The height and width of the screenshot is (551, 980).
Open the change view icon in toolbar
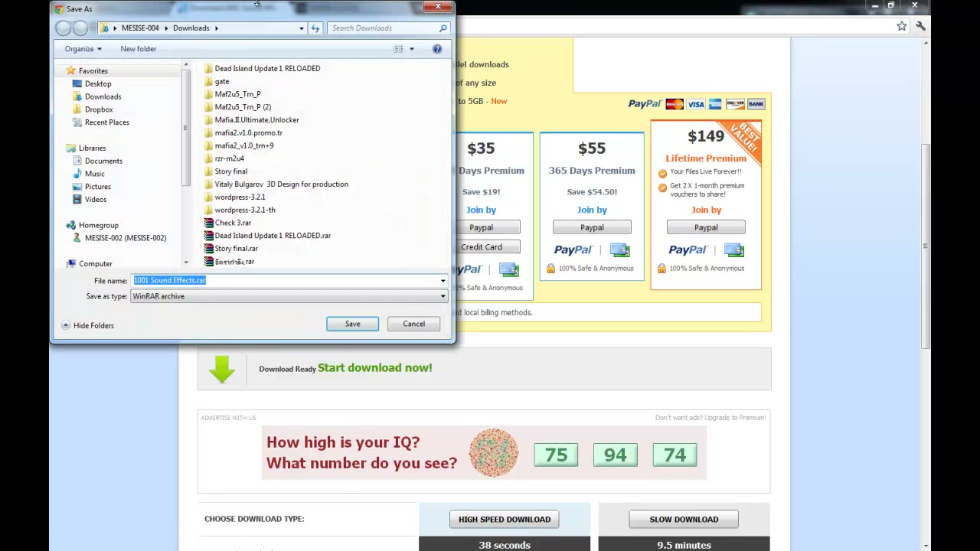(398, 49)
